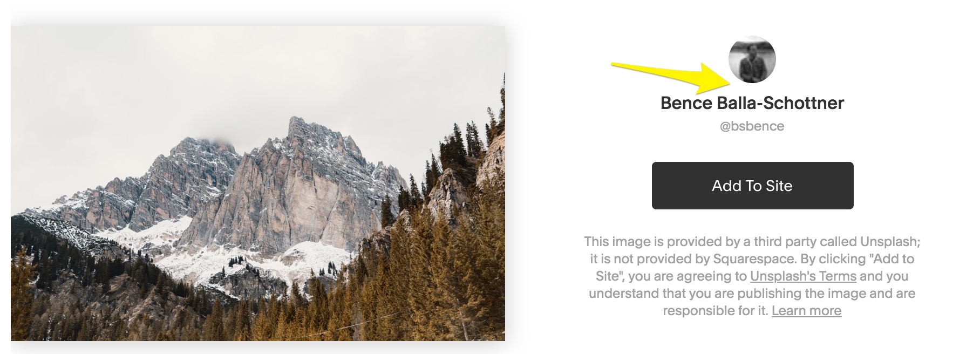The width and height of the screenshot is (980, 354).
Task: Click the Add To Site button
Action: tap(752, 186)
